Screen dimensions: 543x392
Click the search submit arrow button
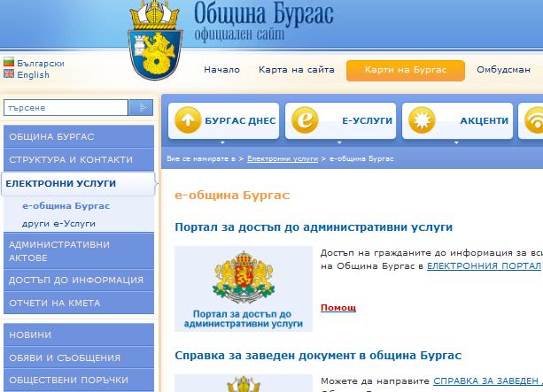(141, 108)
